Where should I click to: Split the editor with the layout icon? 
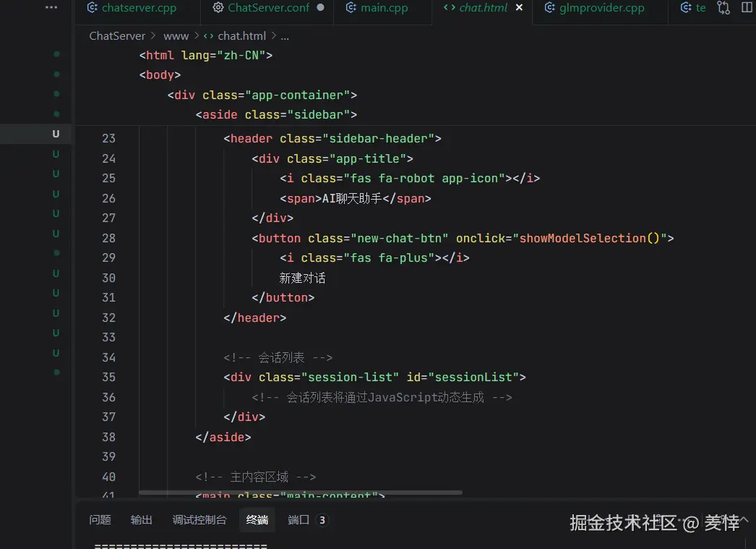point(747,7)
